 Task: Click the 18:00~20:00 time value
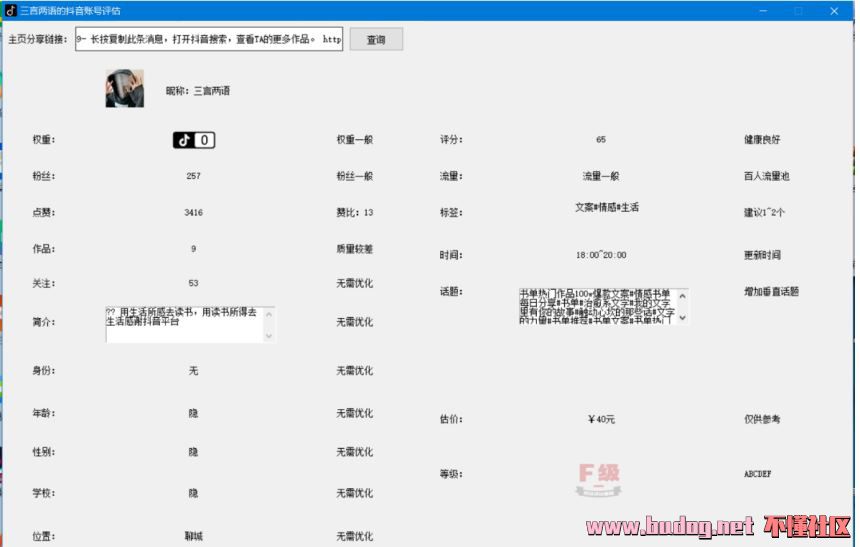tap(601, 255)
